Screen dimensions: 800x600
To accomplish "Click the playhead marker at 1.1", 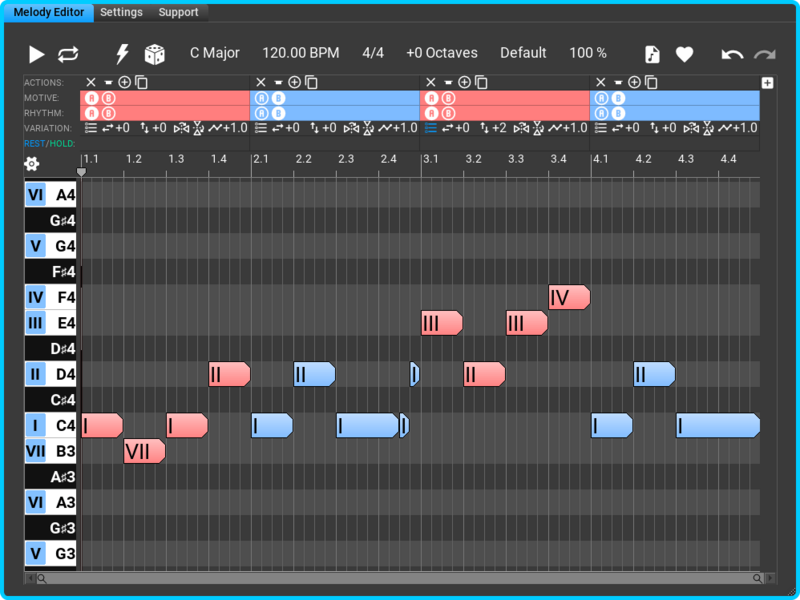I will [x=81, y=172].
